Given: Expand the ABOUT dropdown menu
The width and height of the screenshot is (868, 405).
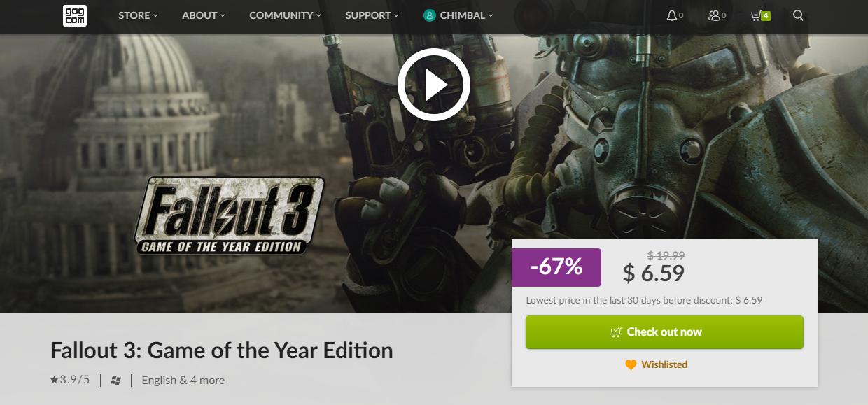Looking at the screenshot, I should point(203,15).
